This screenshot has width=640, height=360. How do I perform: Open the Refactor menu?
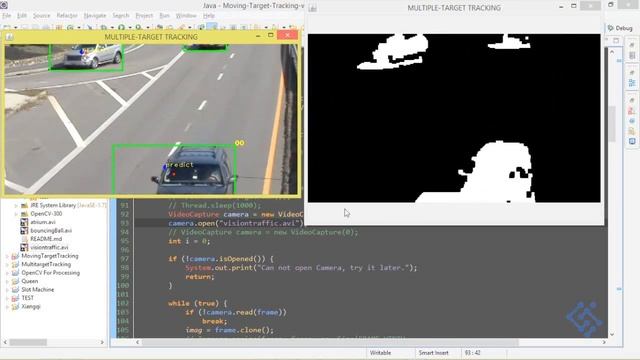(67, 16)
